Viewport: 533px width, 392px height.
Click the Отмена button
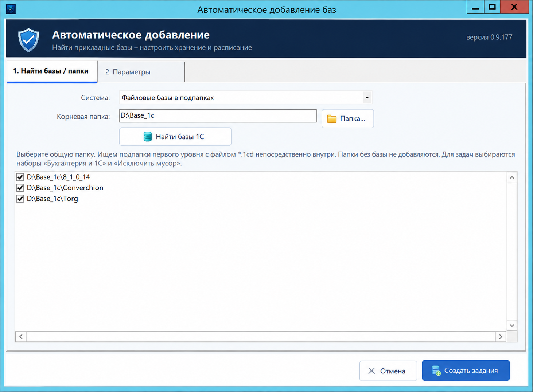pos(388,371)
